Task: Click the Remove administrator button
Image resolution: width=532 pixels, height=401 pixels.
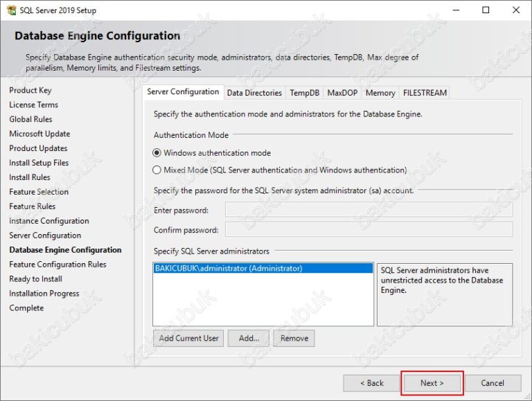Action: [x=294, y=338]
